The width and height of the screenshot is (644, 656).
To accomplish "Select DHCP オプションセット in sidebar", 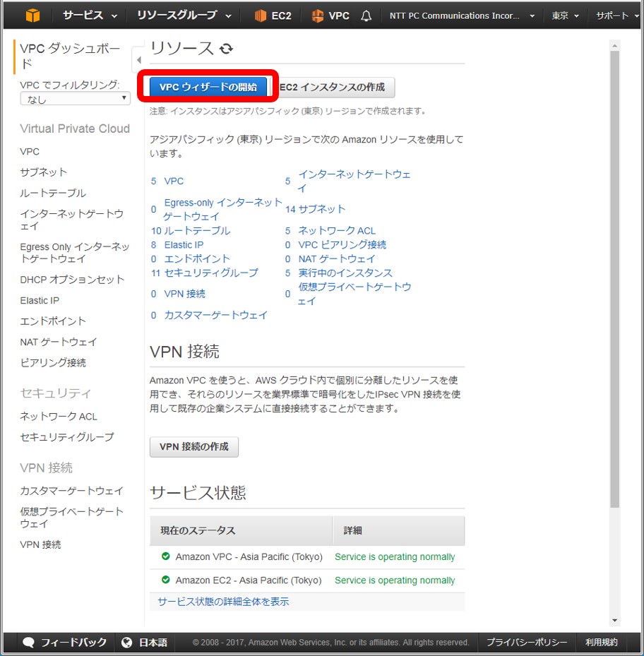I will tap(72, 280).
